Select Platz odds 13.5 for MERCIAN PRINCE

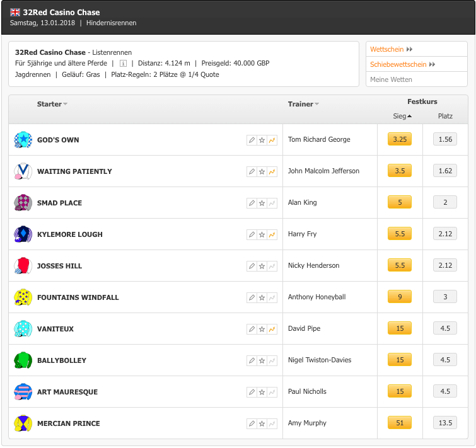[445, 423]
